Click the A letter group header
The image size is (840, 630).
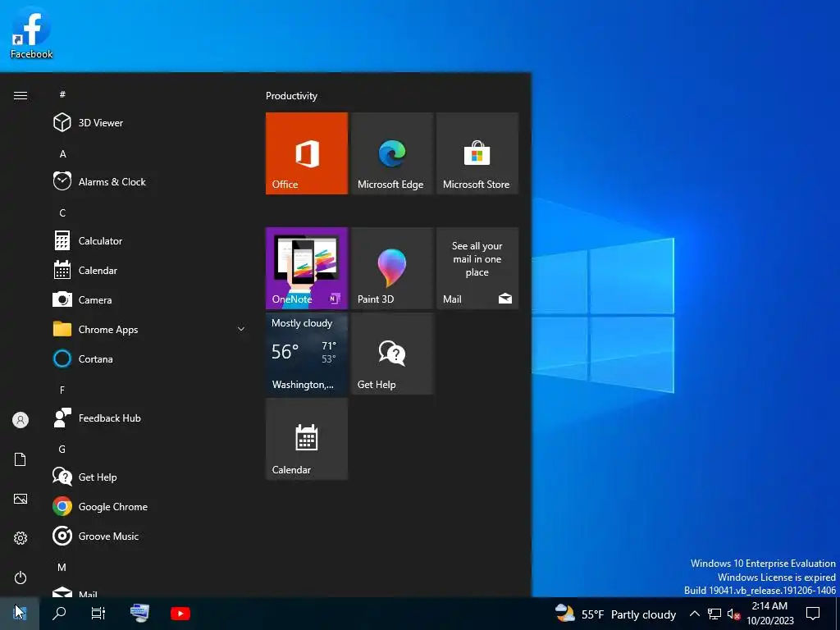click(62, 153)
